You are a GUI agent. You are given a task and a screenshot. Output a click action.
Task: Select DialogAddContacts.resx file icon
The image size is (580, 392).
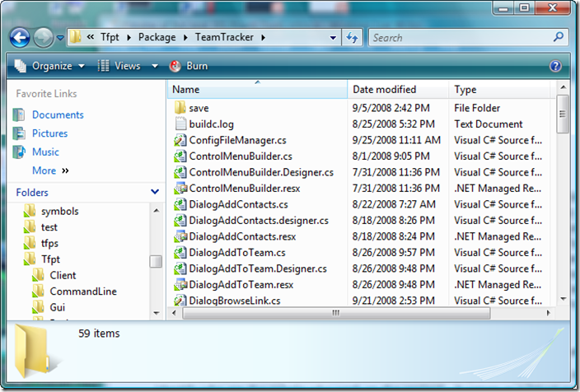pyautogui.click(x=180, y=236)
